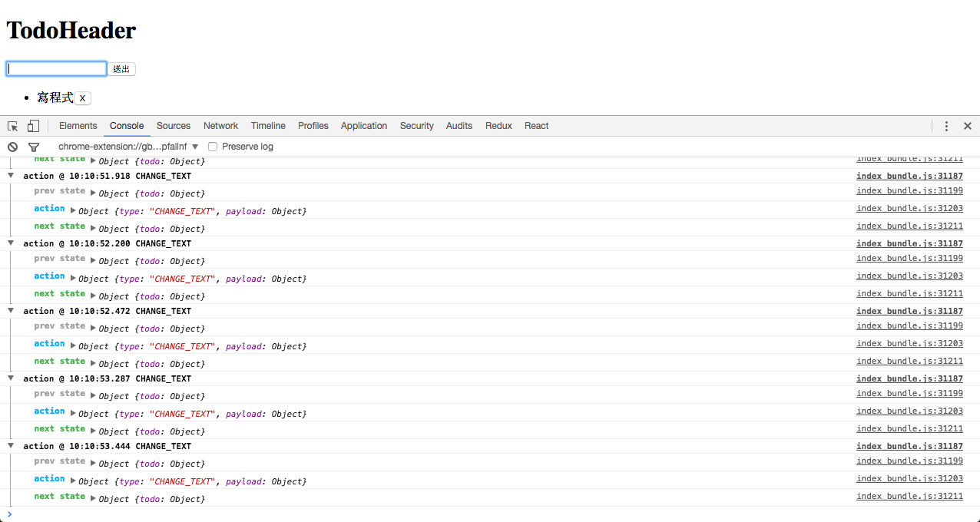
Task: Open the Redux tab
Action: click(x=498, y=126)
